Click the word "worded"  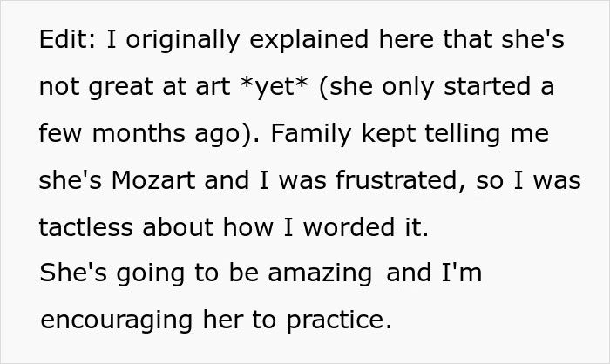349,227
